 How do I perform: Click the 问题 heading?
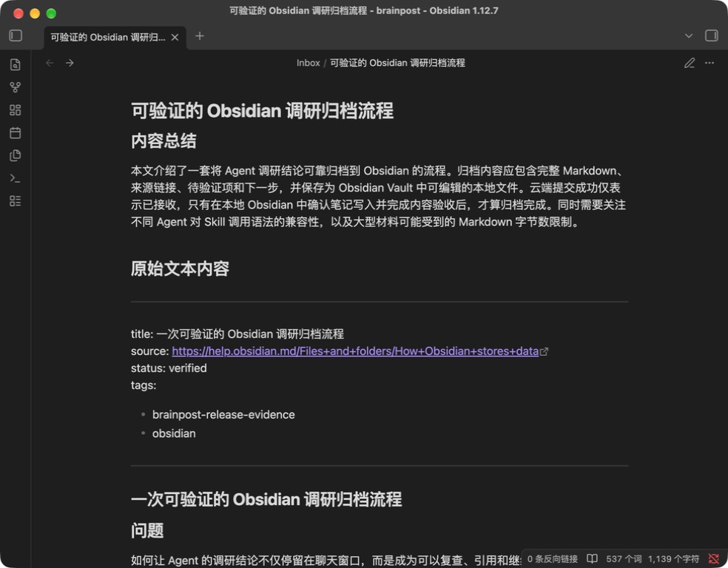coord(147,530)
